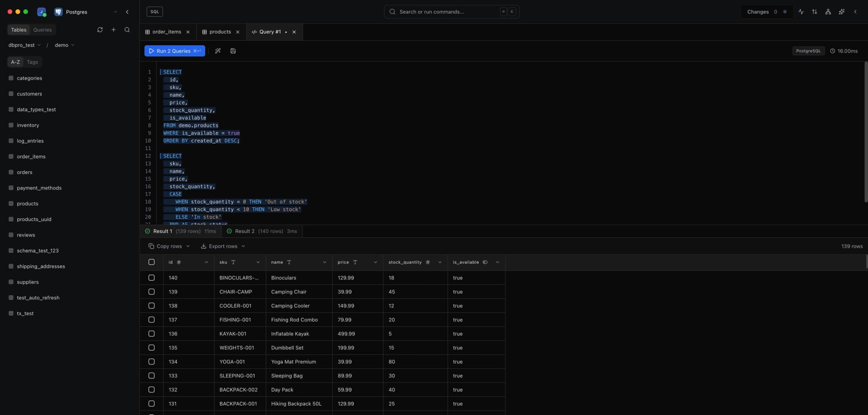Close the products tab
The width and height of the screenshot is (868, 415).
pyautogui.click(x=238, y=32)
